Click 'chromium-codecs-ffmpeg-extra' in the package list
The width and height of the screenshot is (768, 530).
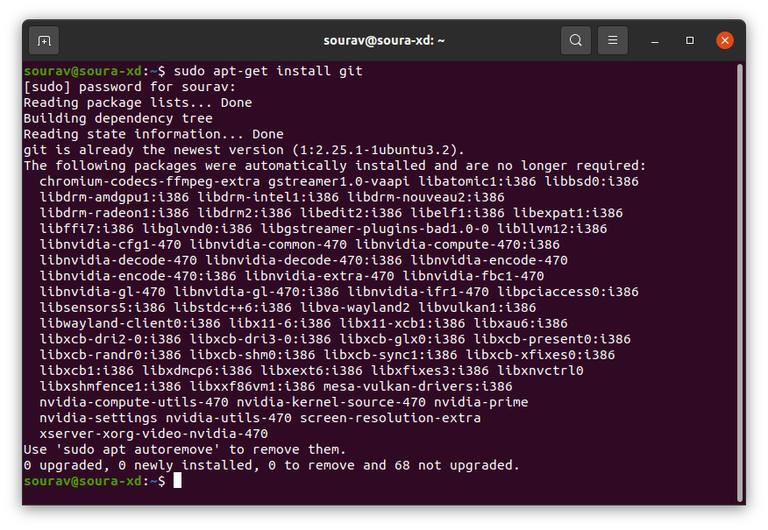click(150, 181)
